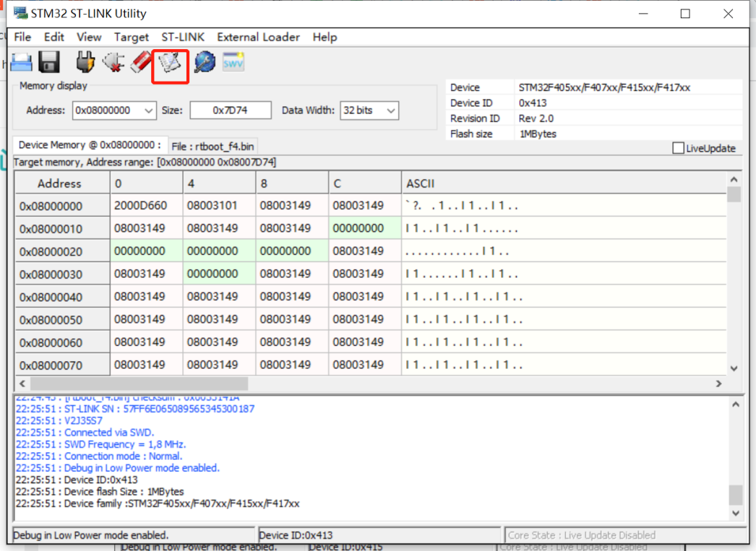Disconnect from target via the plug-with-X icon
Viewport: 756px width, 551px height.
[113, 62]
